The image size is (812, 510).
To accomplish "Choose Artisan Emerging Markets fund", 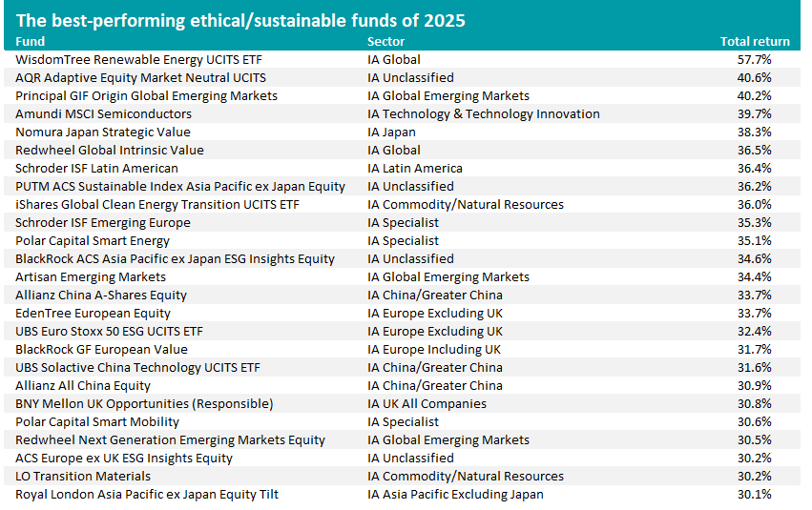I will (91, 276).
